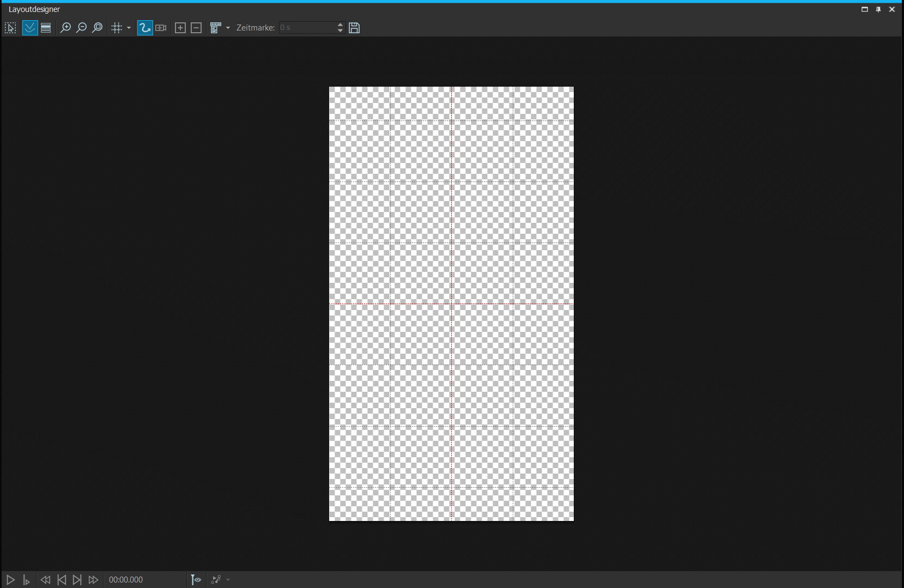Zoom in with the plus magnifier
Image resolution: width=904 pixels, height=588 pixels.
(65, 28)
